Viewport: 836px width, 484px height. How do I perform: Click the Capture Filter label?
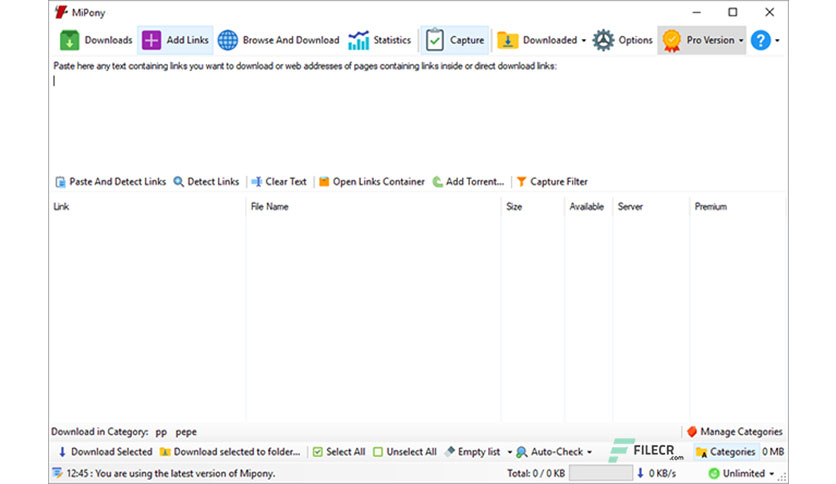pos(559,182)
